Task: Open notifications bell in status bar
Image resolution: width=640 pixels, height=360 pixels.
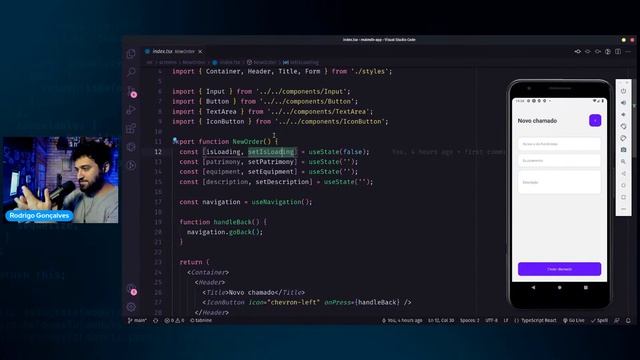Action: 628,320
